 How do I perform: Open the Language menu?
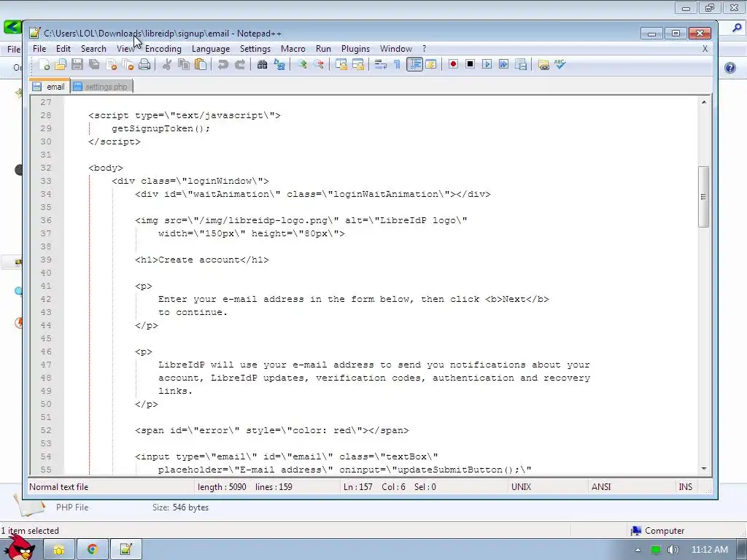coord(211,49)
